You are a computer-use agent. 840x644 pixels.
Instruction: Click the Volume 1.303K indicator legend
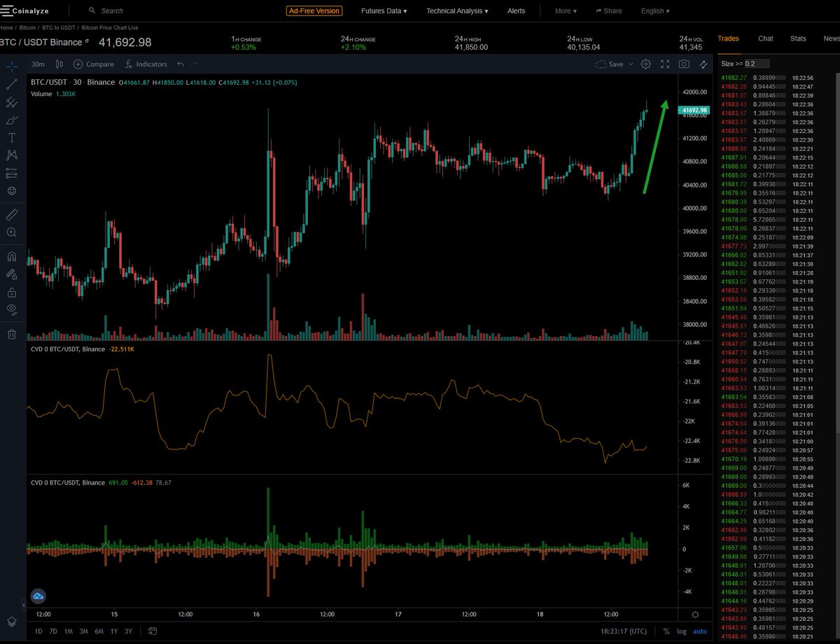pos(53,94)
